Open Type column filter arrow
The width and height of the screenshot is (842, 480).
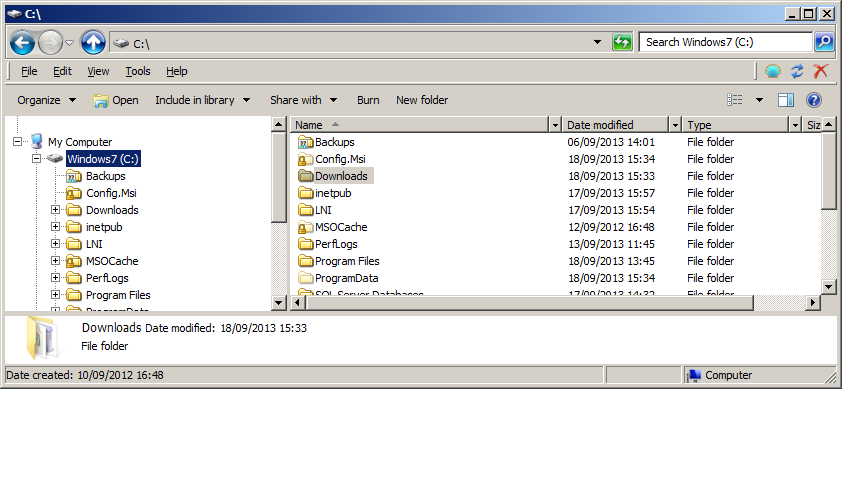pos(795,125)
